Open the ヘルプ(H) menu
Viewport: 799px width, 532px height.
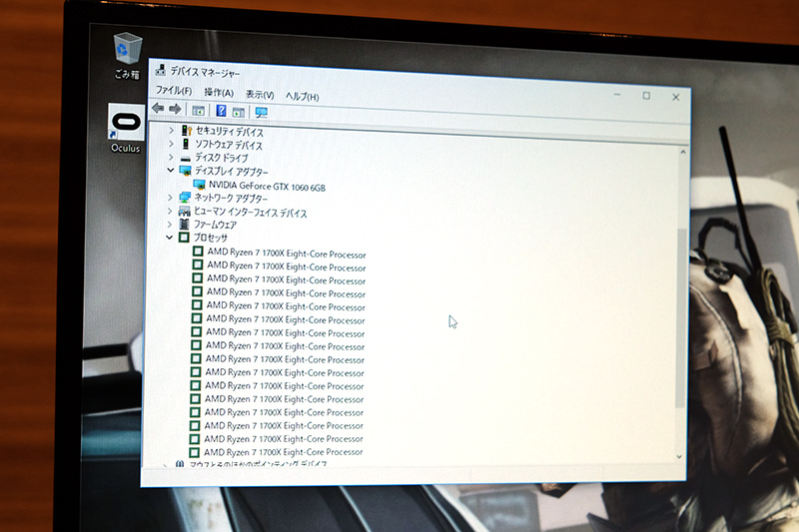(x=303, y=97)
